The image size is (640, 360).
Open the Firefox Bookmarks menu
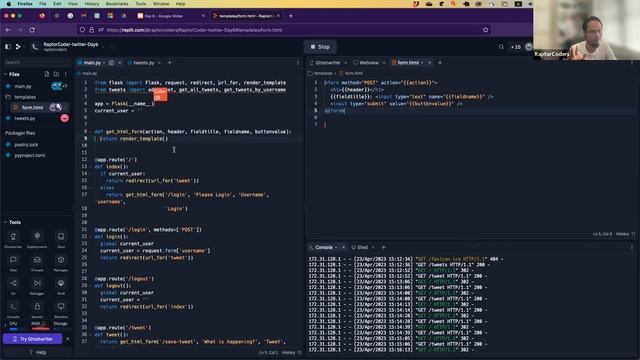(117, 4)
